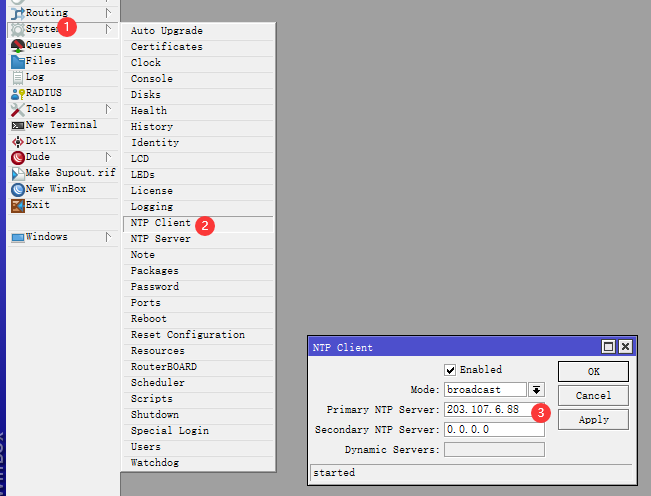The image size is (651, 496).
Task: Open RouterBOARD from System submenu
Action: [198, 367]
